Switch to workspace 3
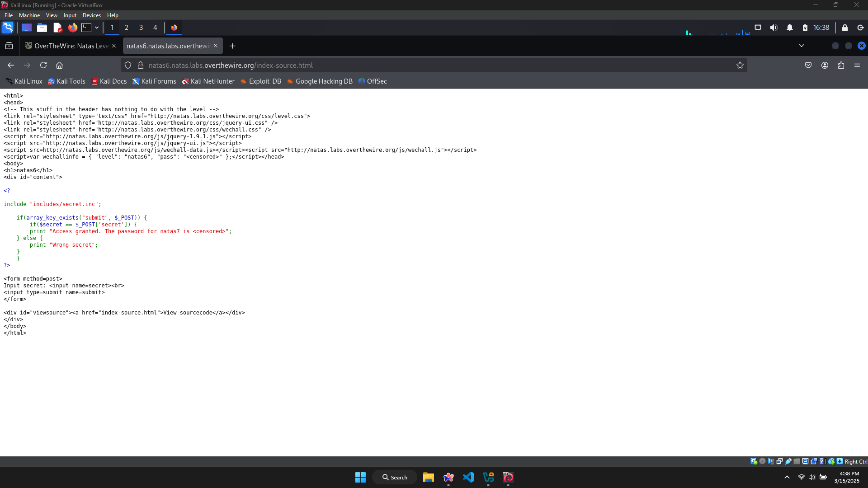Viewport: 868px width, 488px height. (x=141, y=28)
